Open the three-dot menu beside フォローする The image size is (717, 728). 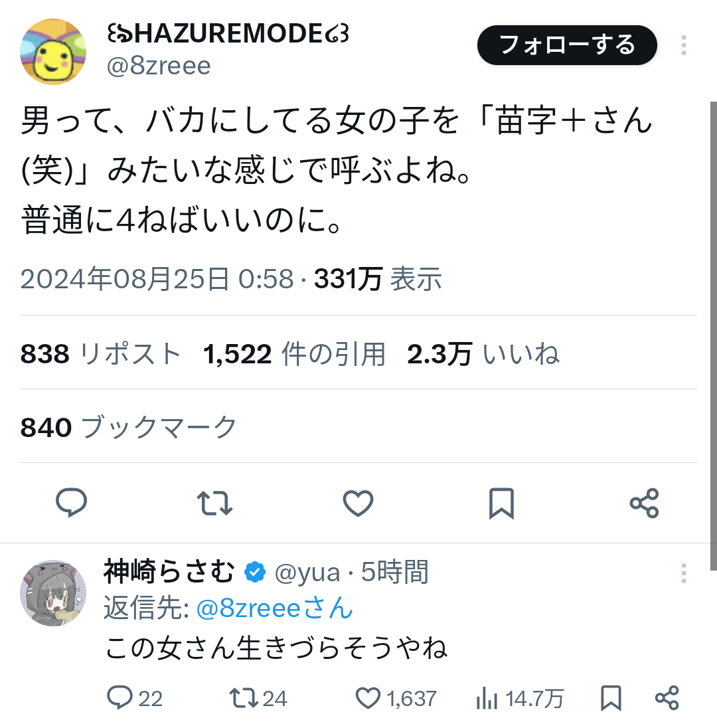click(684, 45)
